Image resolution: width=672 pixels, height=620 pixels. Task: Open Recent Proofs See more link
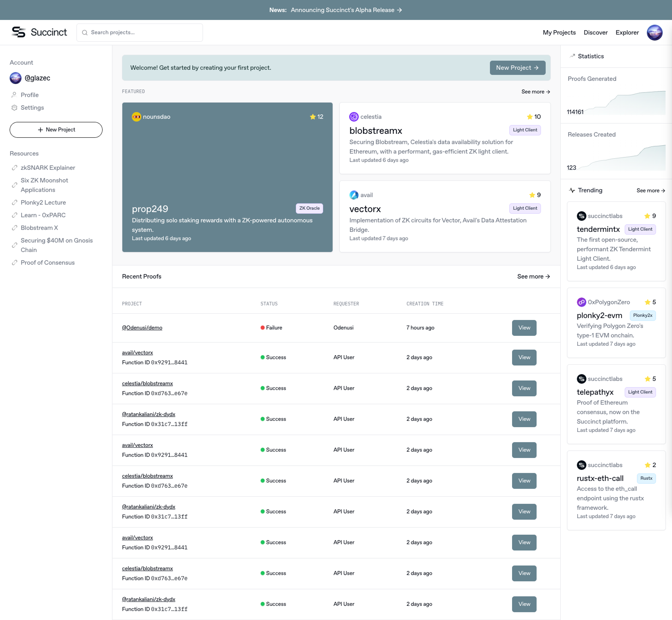pyautogui.click(x=533, y=276)
